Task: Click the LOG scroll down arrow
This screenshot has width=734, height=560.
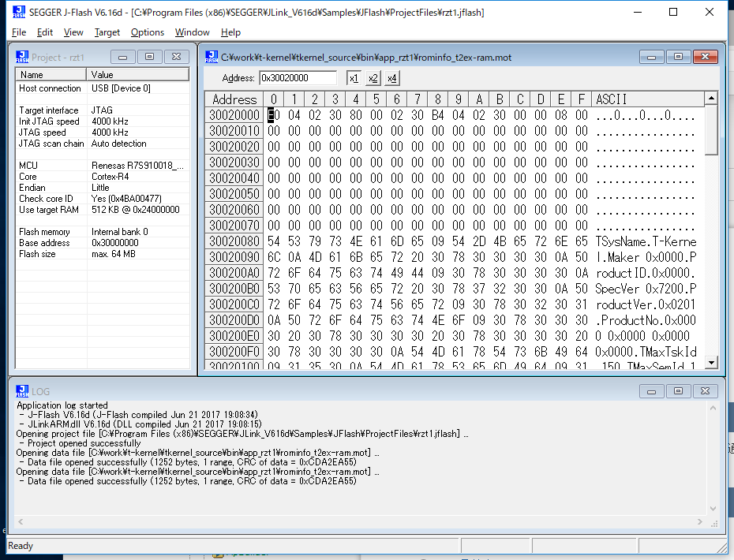Action: click(x=713, y=509)
